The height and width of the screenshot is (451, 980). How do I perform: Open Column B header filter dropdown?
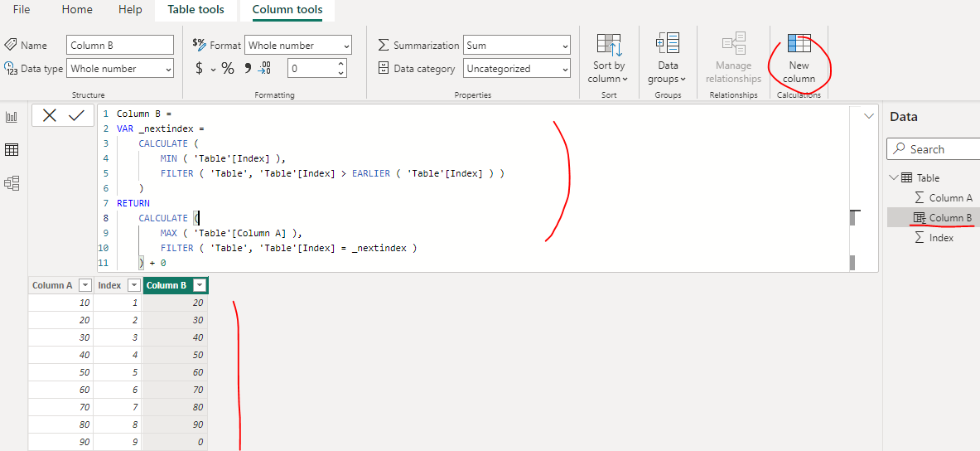click(x=200, y=285)
